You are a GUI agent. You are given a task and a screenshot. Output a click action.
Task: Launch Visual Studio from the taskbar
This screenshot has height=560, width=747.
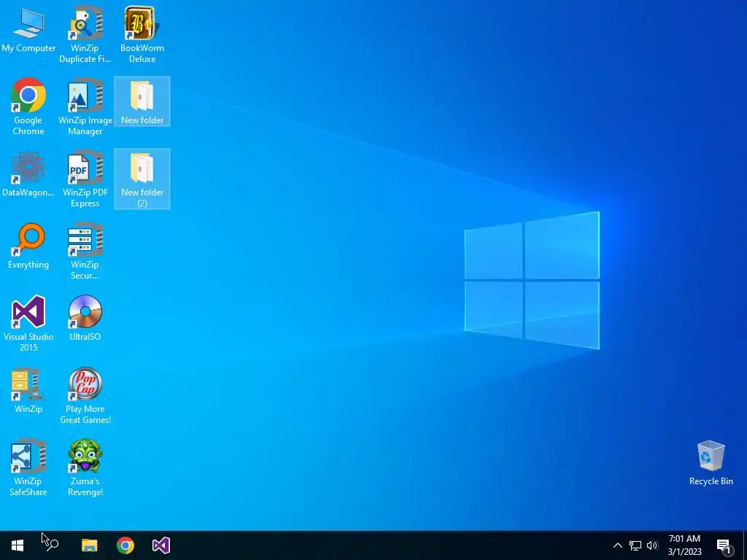pyautogui.click(x=161, y=545)
